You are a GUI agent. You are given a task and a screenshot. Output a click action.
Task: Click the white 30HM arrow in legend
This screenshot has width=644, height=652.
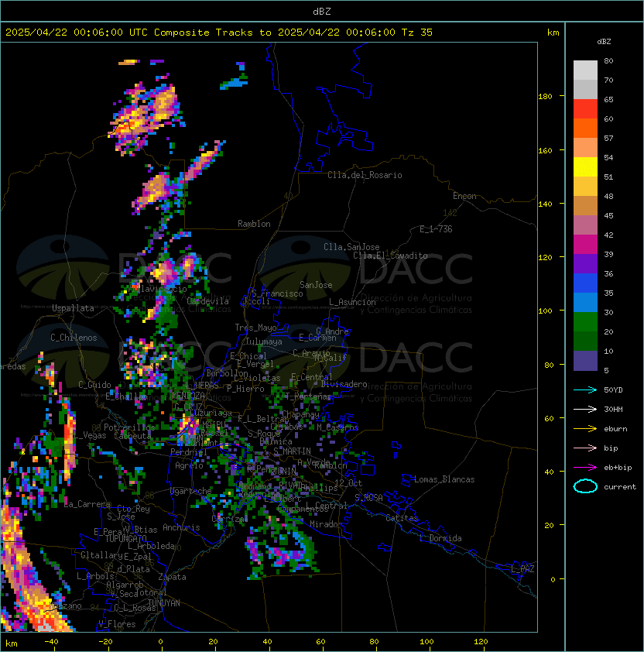pos(585,410)
